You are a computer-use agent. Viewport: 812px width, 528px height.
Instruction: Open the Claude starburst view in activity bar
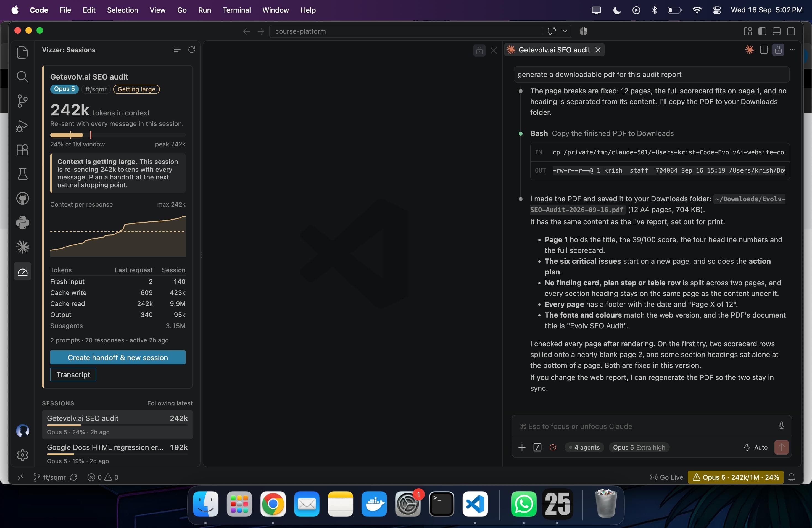[x=23, y=247]
